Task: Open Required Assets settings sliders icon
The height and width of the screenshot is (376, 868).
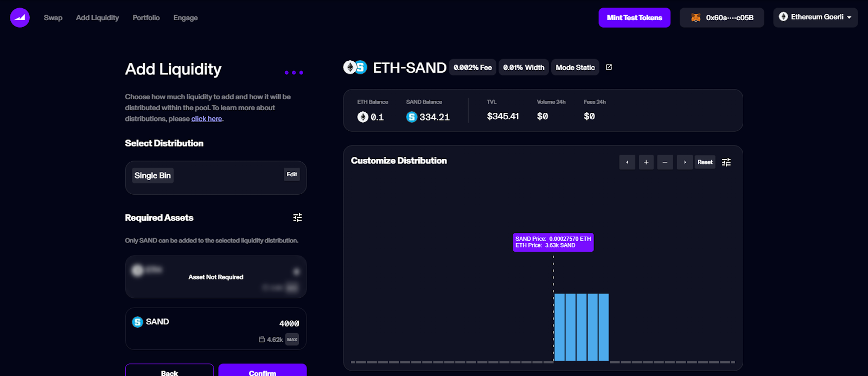Action: click(297, 218)
